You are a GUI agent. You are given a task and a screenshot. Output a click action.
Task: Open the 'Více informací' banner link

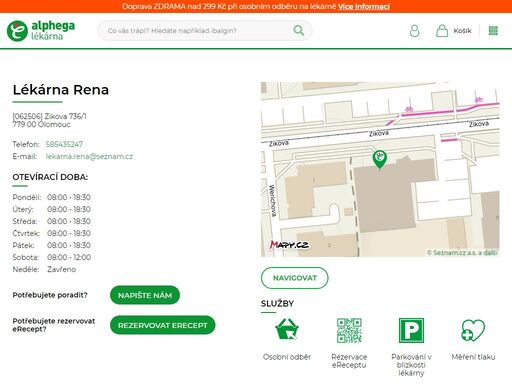(364, 6)
